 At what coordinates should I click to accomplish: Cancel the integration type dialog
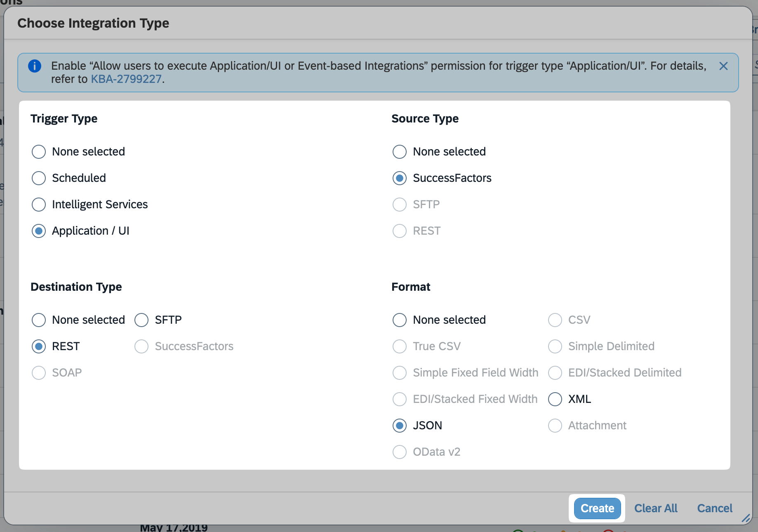click(714, 508)
